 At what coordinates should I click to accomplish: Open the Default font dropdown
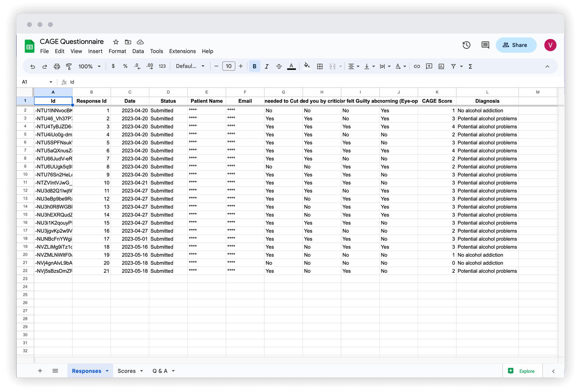(190, 66)
